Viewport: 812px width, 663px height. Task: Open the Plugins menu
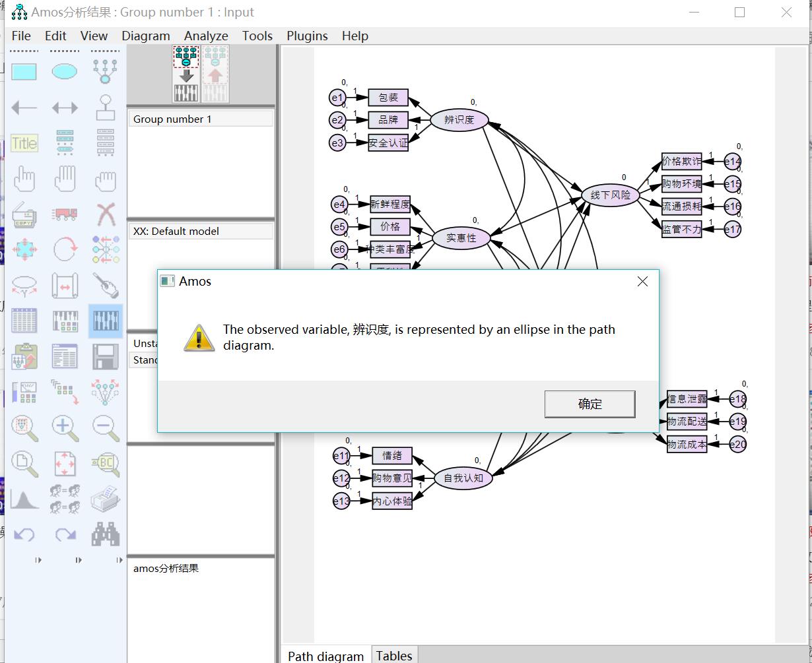pyautogui.click(x=307, y=36)
